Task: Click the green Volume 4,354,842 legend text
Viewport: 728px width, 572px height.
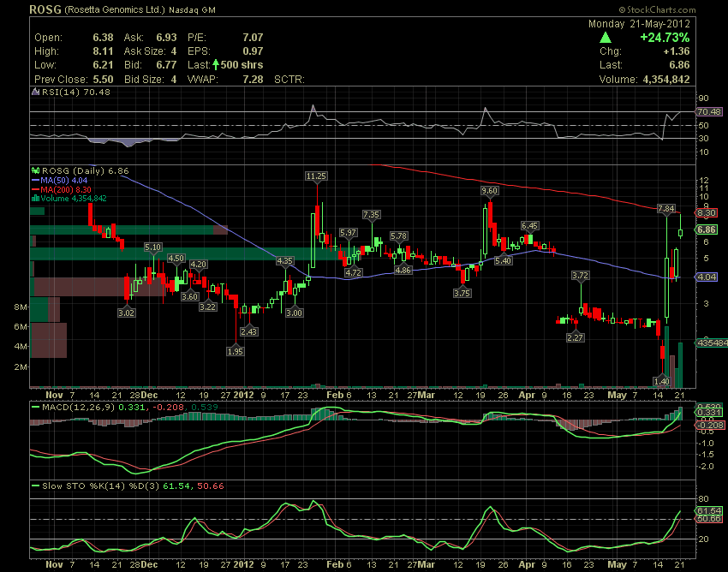Action: point(74,199)
